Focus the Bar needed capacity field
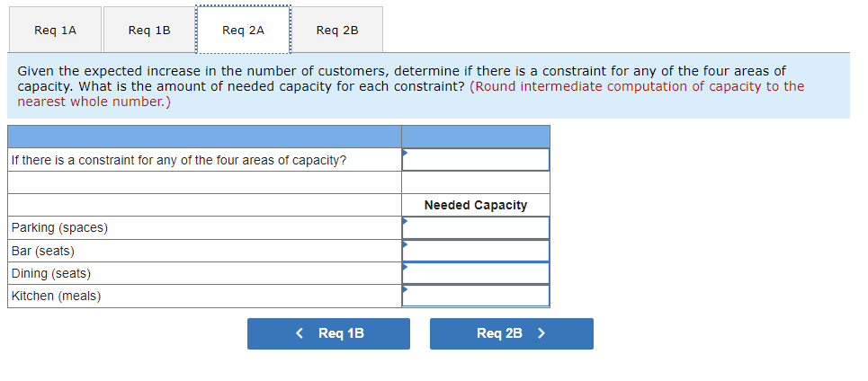Image resolution: width=868 pixels, height=381 pixels. [476, 251]
